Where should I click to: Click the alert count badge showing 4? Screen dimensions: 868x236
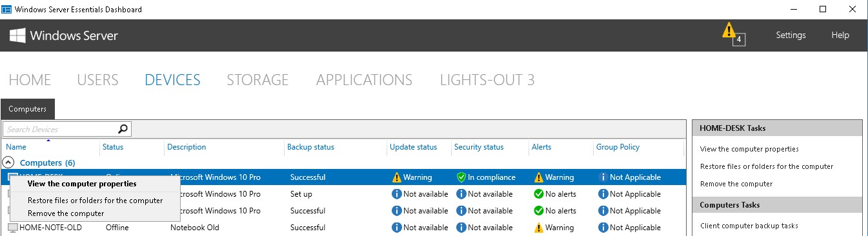(740, 40)
